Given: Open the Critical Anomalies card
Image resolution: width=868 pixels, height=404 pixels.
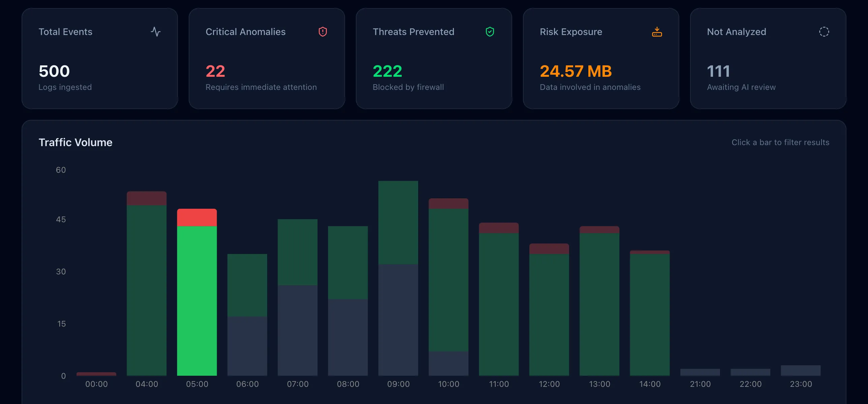Looking at the screenshot, I should coord(267,59).
